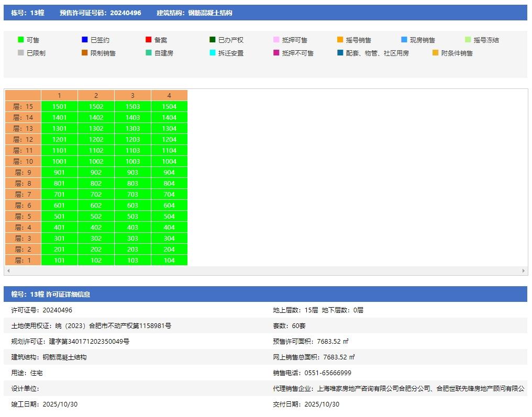Select unit 503

[132, 216]
